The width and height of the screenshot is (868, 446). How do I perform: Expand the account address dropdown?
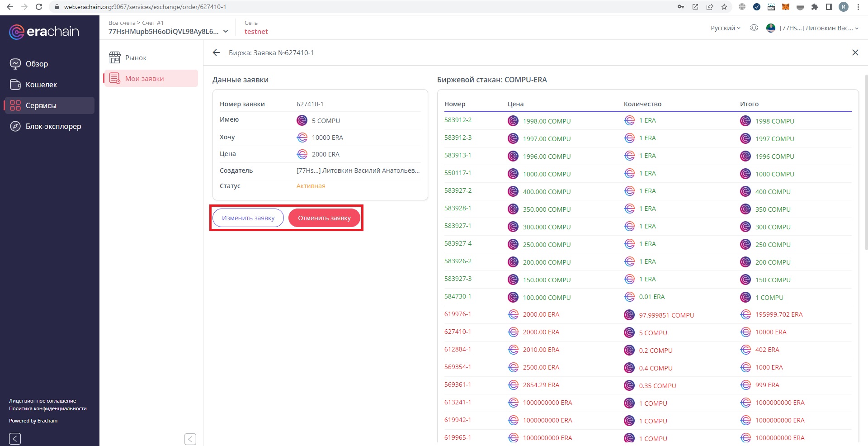pyautogui.click(x=226, y=32)
